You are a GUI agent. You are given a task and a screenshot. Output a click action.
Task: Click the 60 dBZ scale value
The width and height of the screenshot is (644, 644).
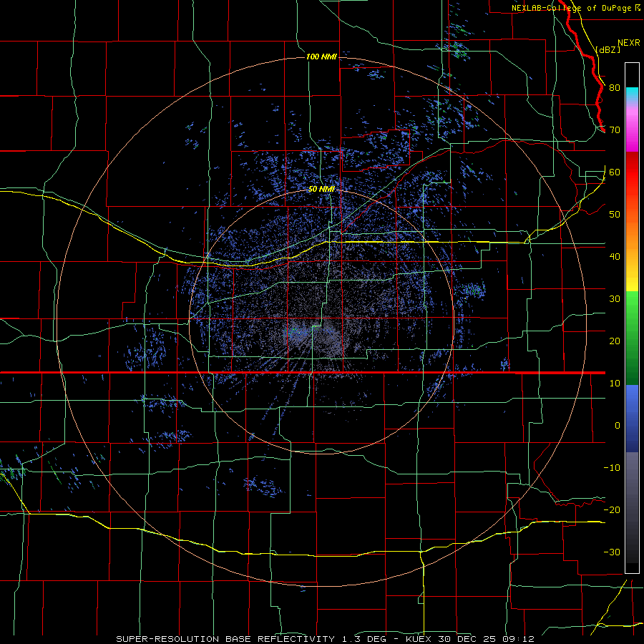(615, 172)
